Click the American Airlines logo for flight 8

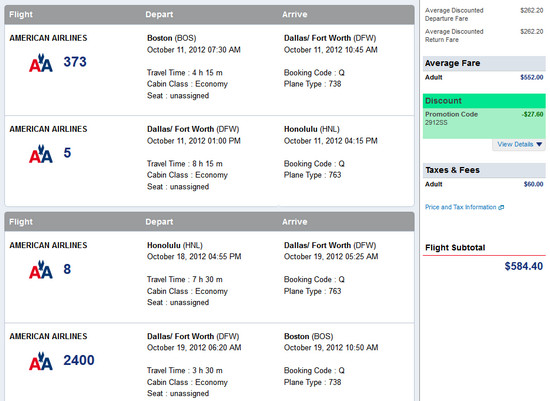coord(41,269)
